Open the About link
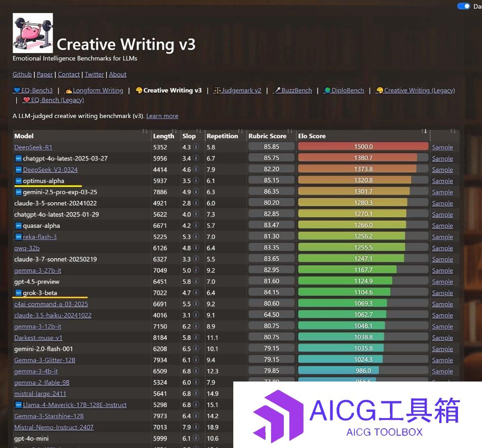 click(118, 74)
